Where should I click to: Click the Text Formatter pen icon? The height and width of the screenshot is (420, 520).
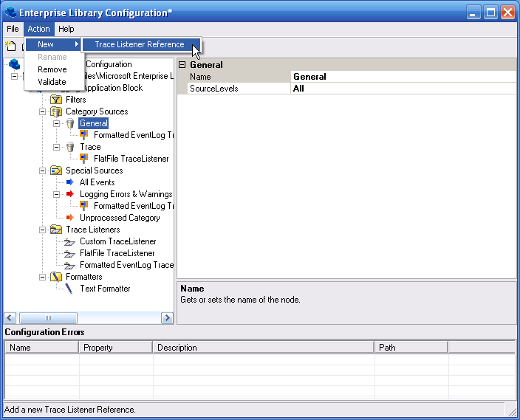point(70,289)
